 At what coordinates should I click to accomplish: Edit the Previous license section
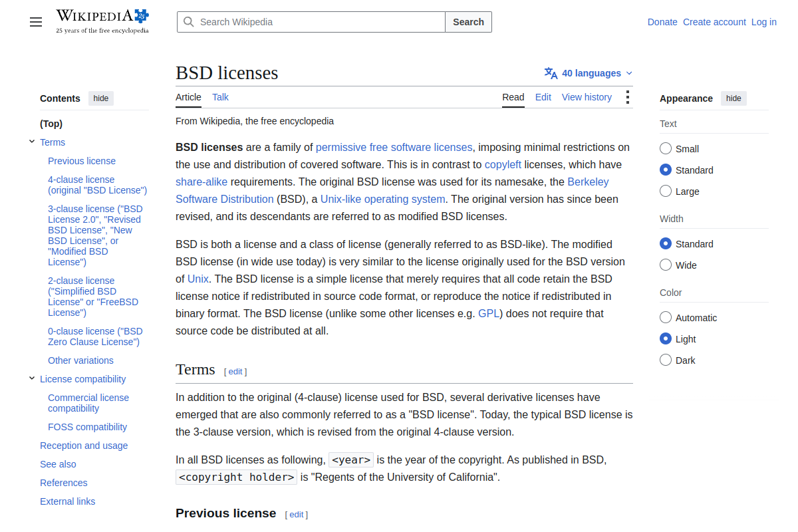coord(297,515)
